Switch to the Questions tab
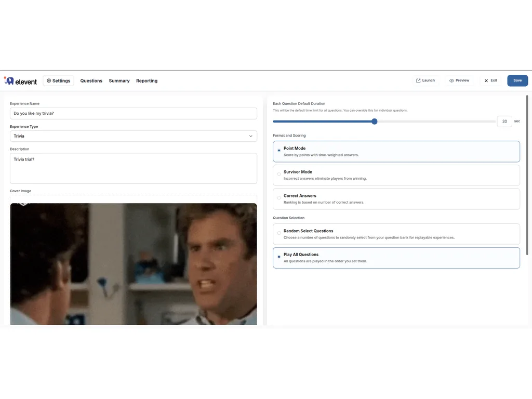 coord(91,81)
